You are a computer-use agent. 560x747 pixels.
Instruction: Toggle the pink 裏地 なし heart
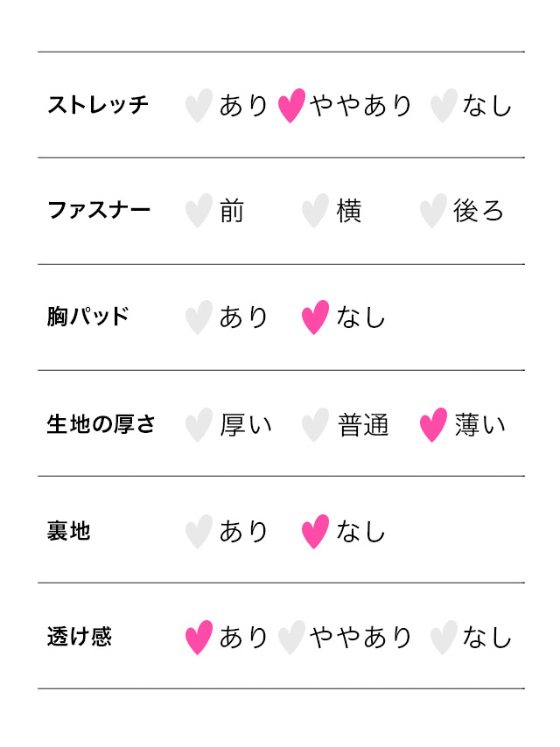[315, 532]
